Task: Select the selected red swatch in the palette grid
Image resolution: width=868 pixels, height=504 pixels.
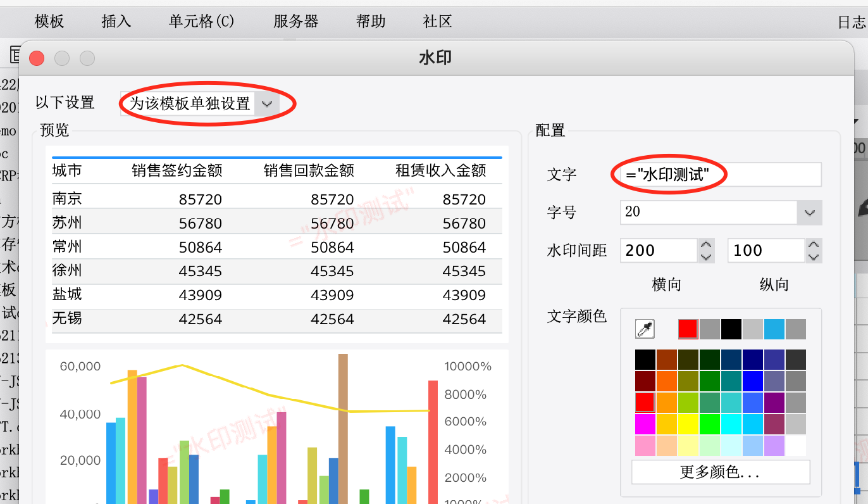Action: (x=645, y=403)
